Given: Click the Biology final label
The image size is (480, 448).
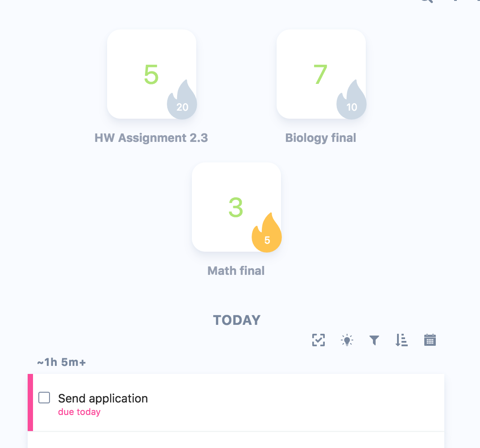Looking at the screenshot, I should tap(321, 138).
